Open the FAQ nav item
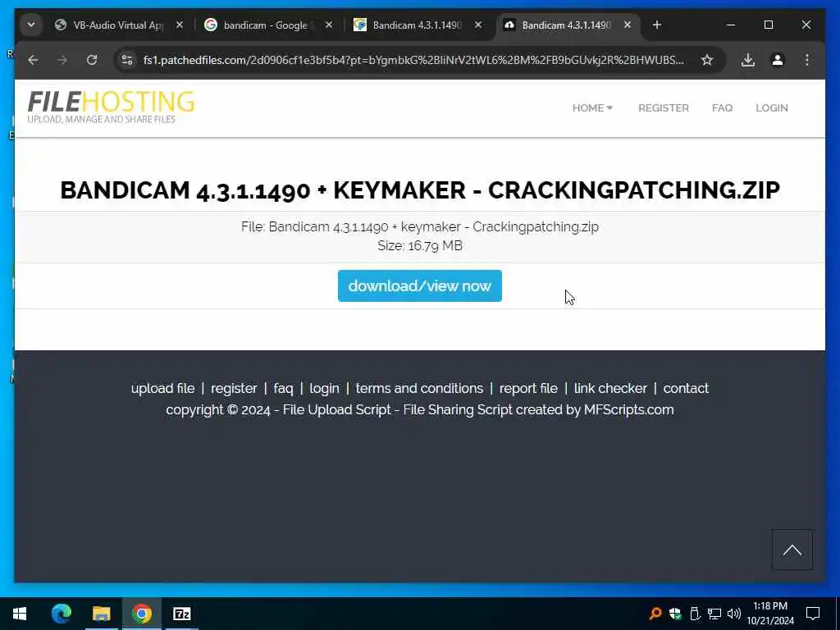840x630 pixels. (722, 108)
